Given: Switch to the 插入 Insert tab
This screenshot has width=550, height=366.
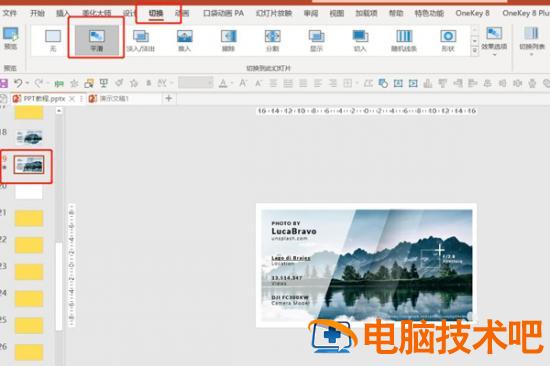Looking at the screenshot, I should point(63,13).
